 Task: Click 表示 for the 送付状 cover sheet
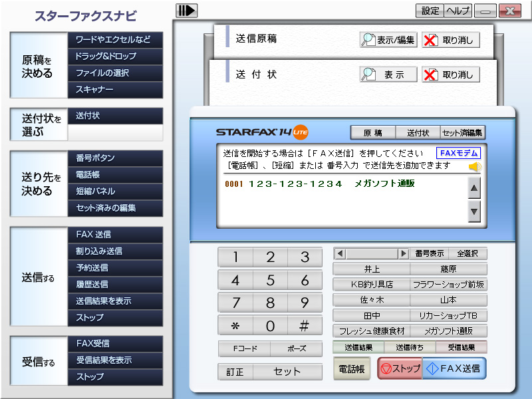(388, 74)
